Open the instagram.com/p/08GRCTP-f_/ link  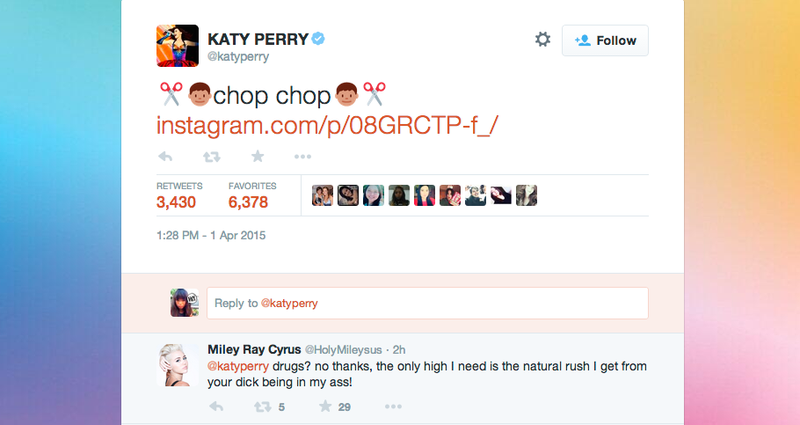(327, 126)
